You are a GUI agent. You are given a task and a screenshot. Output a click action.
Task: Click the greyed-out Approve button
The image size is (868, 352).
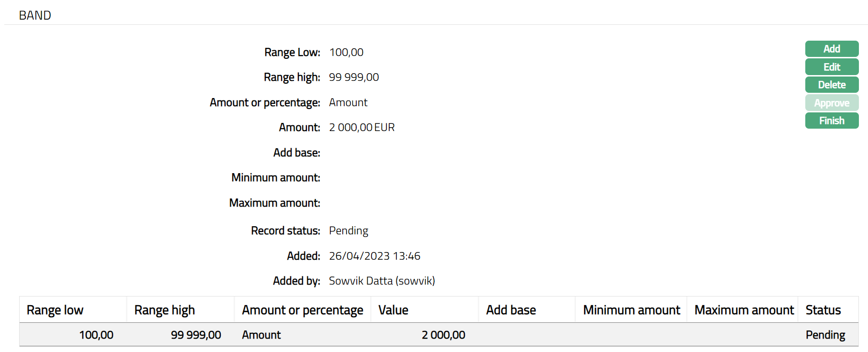pyautogui.click(x=831, y=103)
